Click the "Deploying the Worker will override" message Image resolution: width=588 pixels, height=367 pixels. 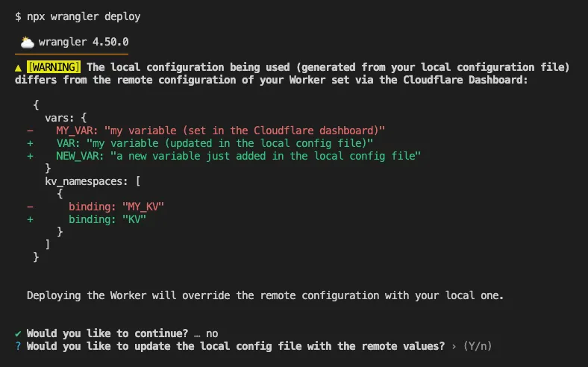[x=265, y=295]
